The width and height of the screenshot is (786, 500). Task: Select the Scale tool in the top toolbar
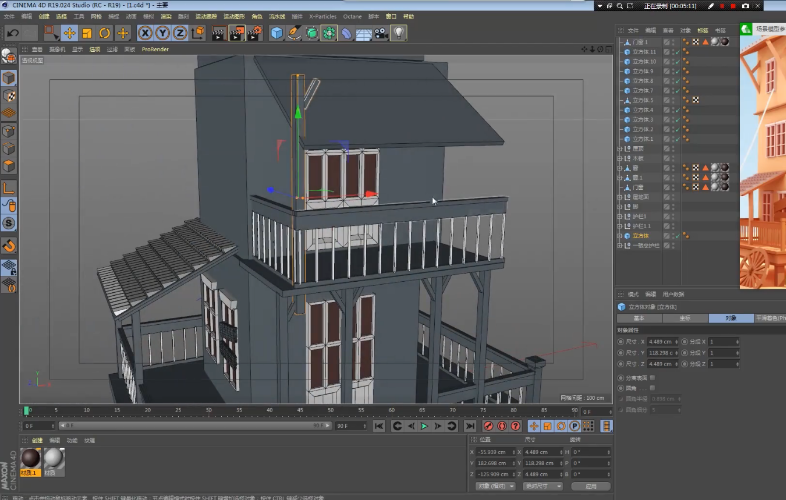click(87, 33)
